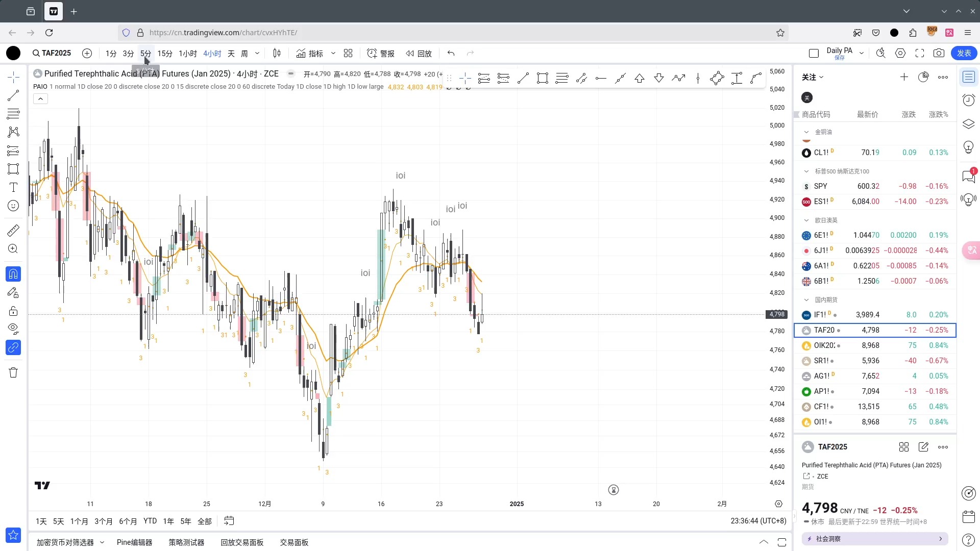Set the range to 3个月
This screenshot has height=551, width=980.
[104, 521]
